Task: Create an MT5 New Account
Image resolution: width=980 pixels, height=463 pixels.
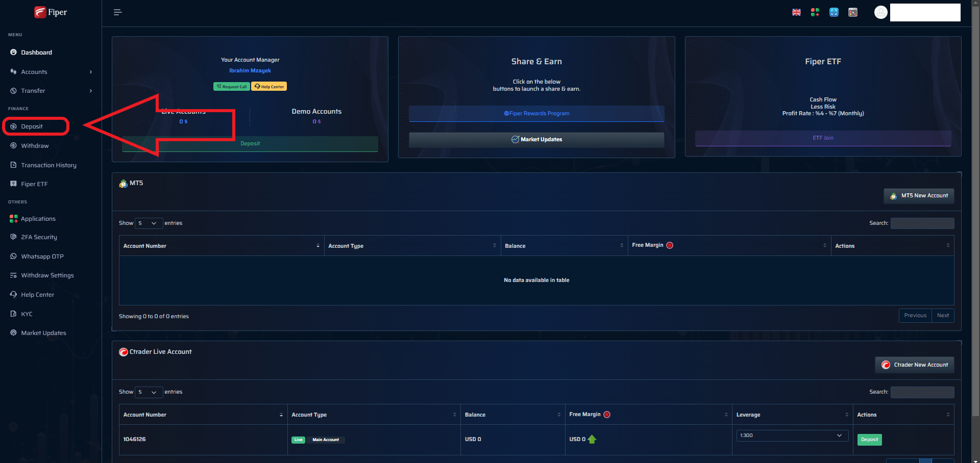Action: (x=919, y=196)
